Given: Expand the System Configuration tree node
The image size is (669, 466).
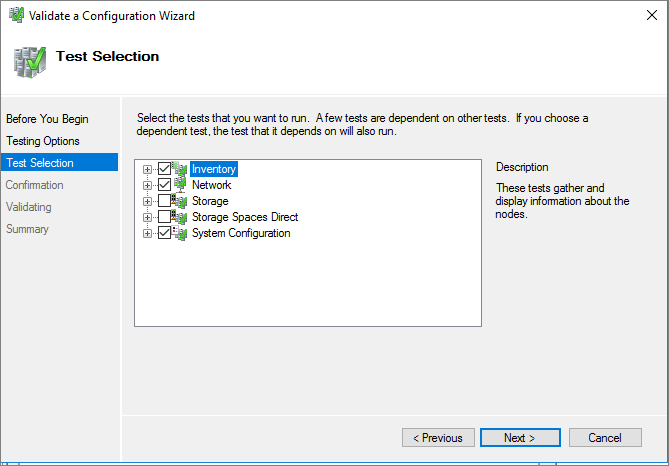Looking at the screenshot, I should coord(147,233).
